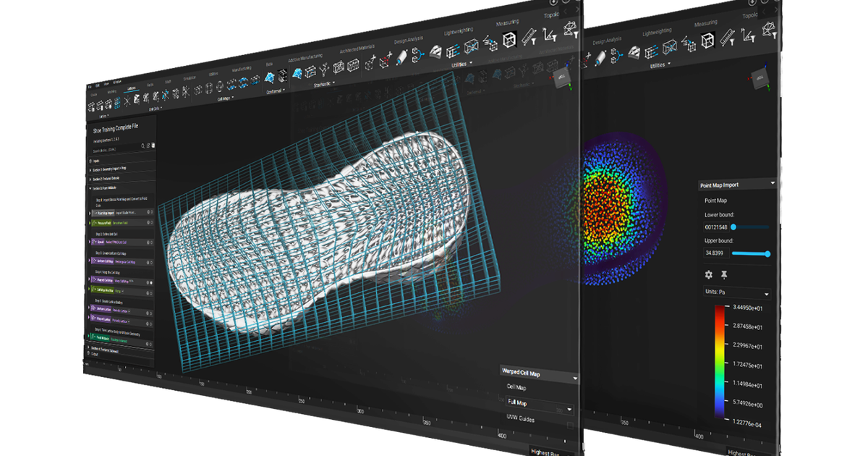Select the Measuring ruler tool

pyautogui.click(x=529, y=35)
